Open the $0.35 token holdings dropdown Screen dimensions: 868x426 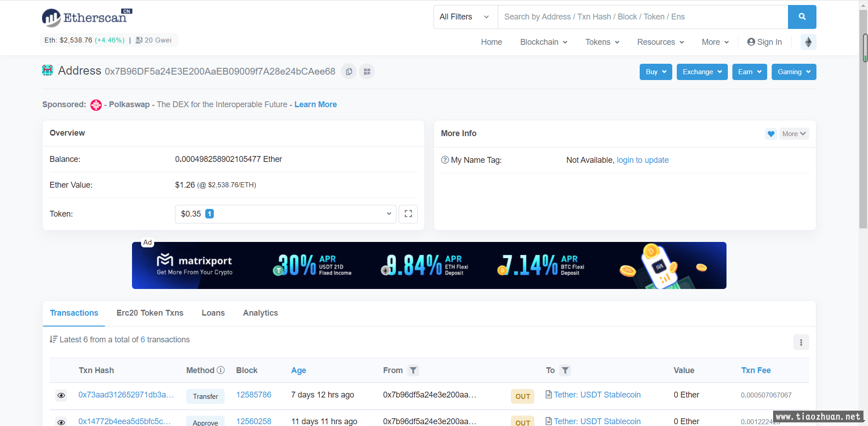tap(286, 214)
